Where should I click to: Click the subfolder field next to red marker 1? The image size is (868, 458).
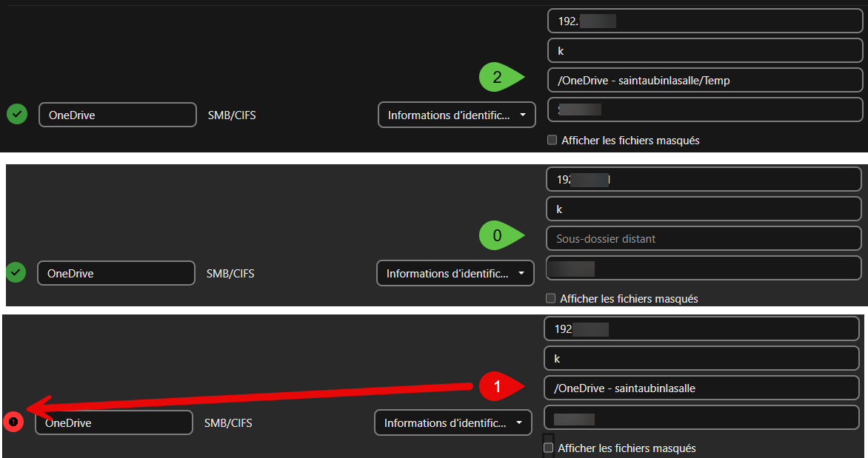coord(701,388)
